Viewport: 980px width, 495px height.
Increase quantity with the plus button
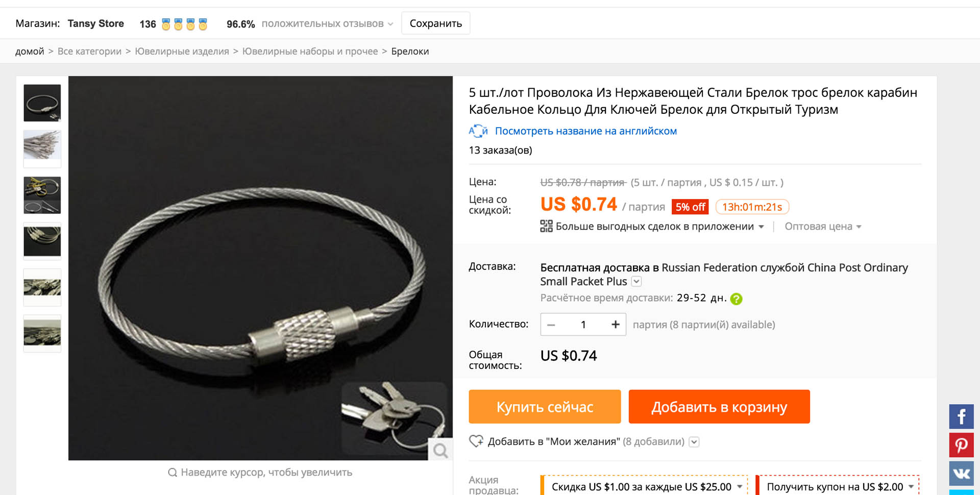[616, 325]
